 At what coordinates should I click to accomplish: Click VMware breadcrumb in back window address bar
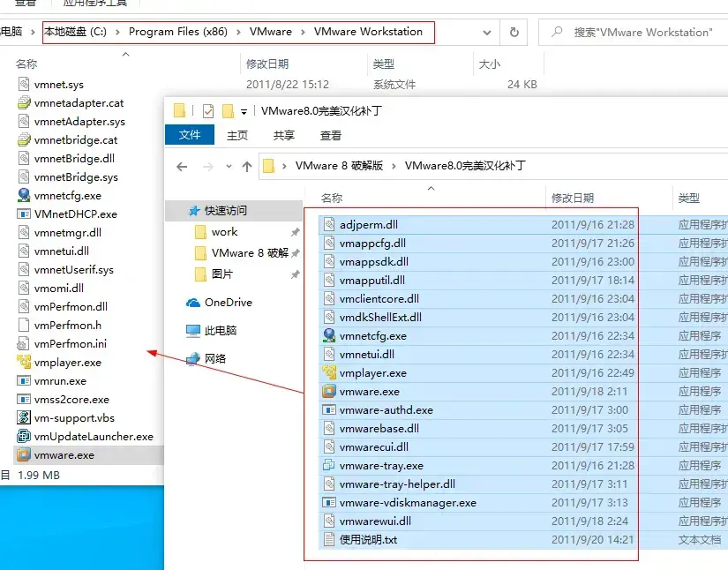271,32
